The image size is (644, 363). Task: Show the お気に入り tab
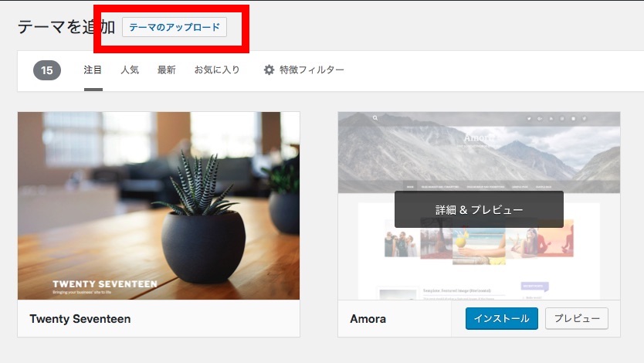click(x=217, y=70)
